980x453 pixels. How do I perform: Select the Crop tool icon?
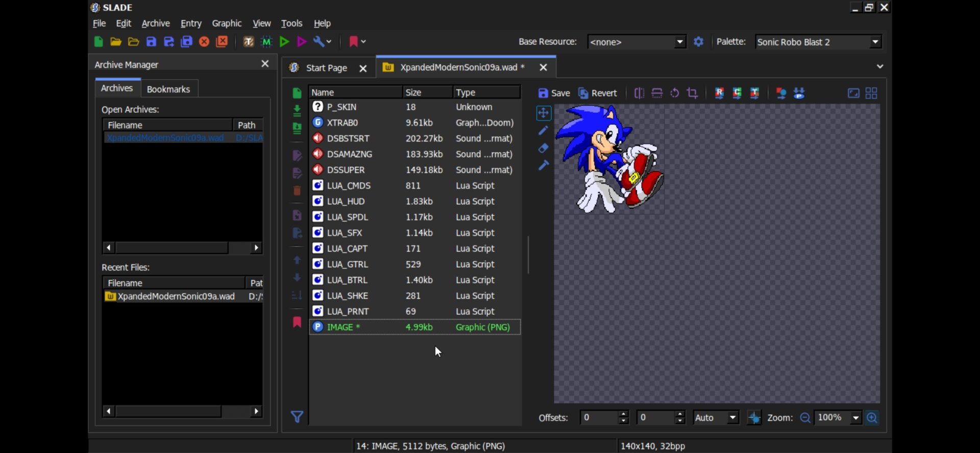coord(692,93)
